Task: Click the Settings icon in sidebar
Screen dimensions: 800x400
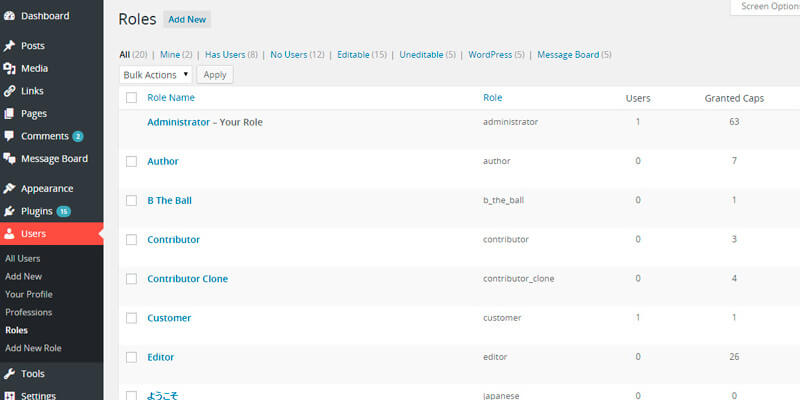Action: pyautogui.click(x=9, y=396)
